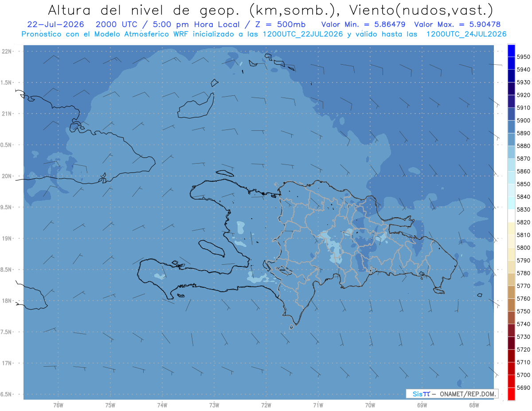Click the '1200UTC_22JUL2026' initialization time
Screen dimensions: 532x411
[303, 34]
